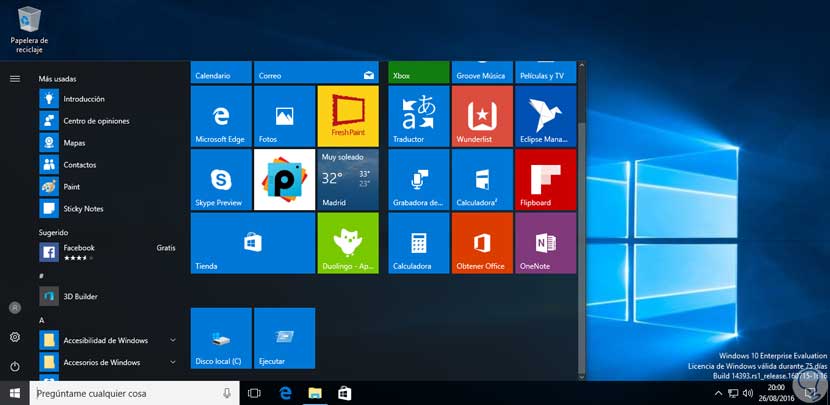Open the Fotos tile
Image resolution: width=830 pixels, height=405 pixels.
(284, 116)
